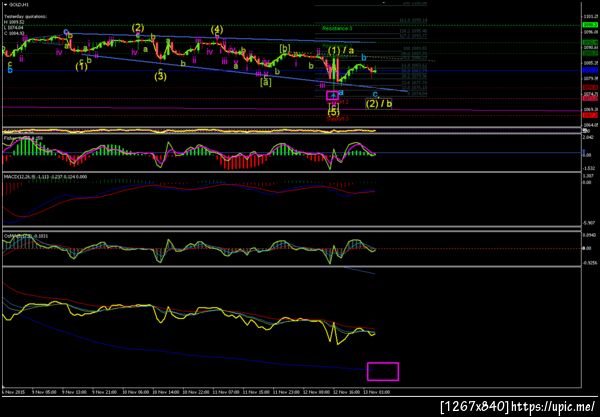Click the blue price tag on price axis
Viewport: 600px width, 417px height.
tap(590, 70)
